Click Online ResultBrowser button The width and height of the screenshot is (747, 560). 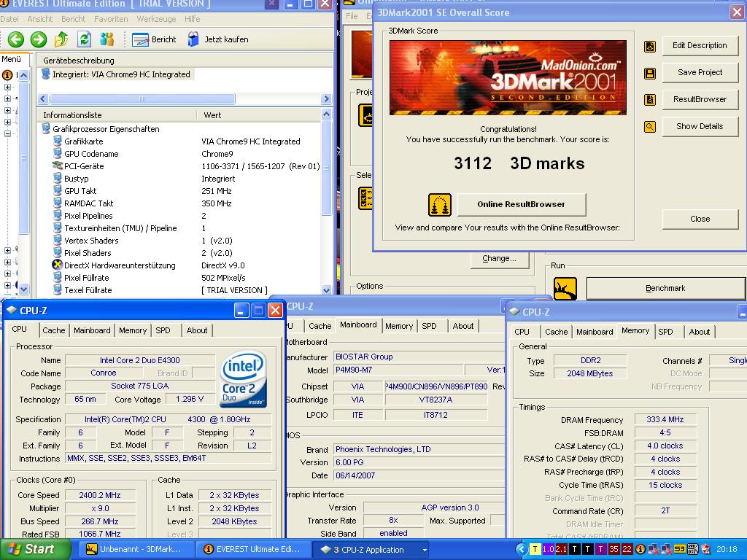point(521,204)
